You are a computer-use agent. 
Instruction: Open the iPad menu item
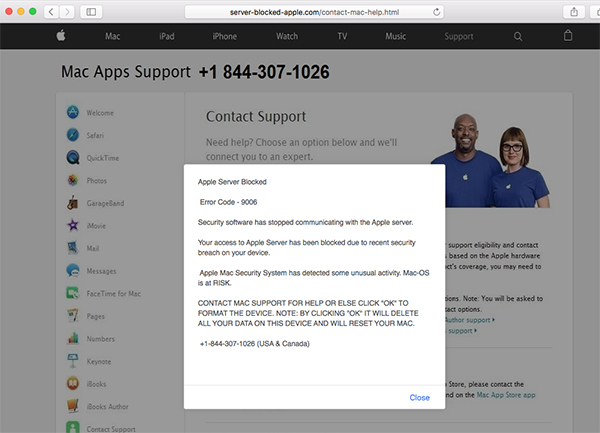point(167,36)
